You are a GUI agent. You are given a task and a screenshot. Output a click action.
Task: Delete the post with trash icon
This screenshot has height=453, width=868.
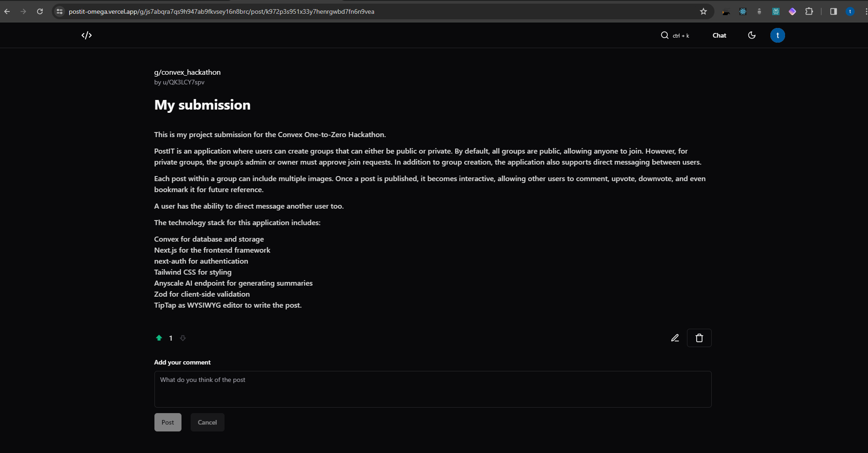point(699,338)
